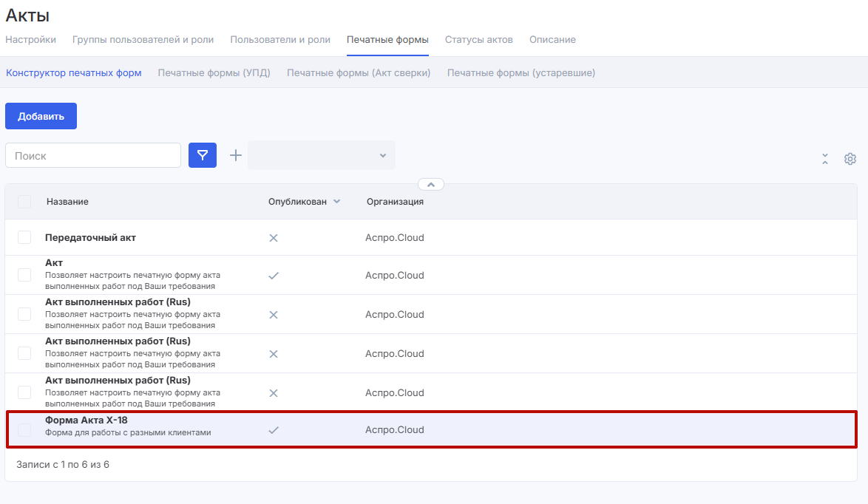Toggle the select-all checkbox in table header
This screenshot has height=504, width=868.
[x=24, y=202]
